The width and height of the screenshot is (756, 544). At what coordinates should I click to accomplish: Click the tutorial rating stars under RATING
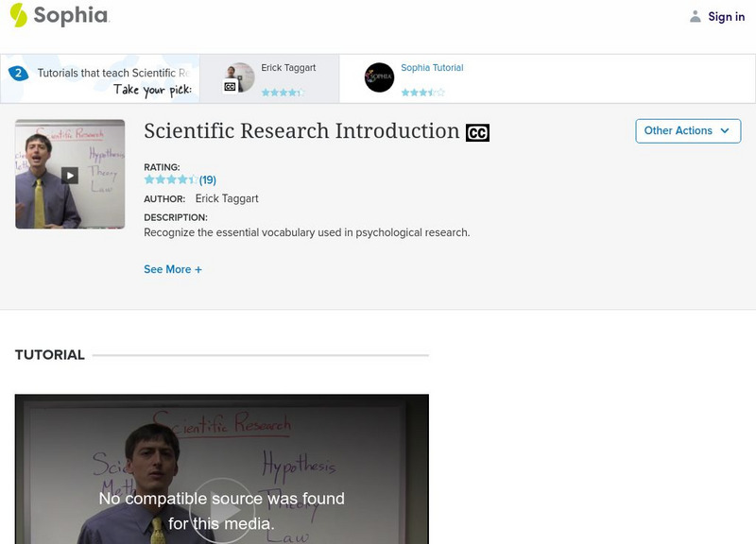point(171,179)
